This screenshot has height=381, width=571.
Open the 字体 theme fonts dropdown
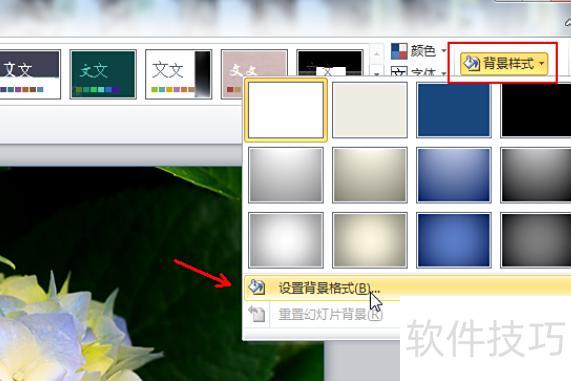(x=419, y=72)
